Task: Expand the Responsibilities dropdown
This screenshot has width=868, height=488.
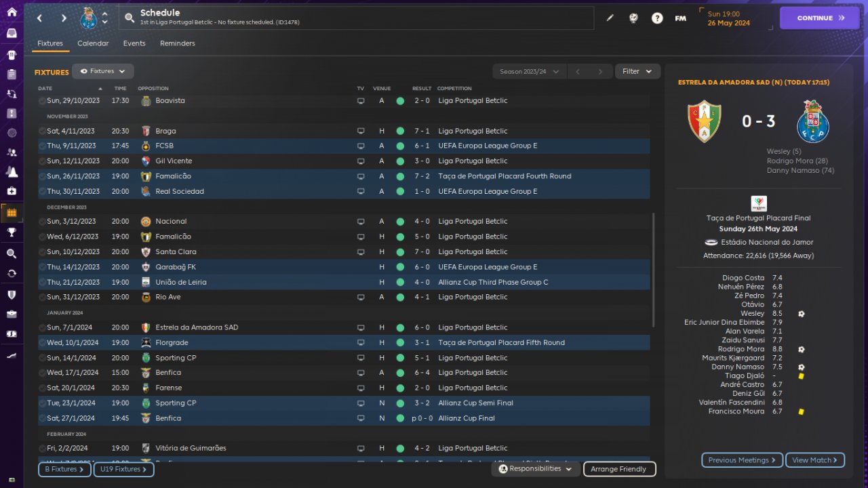Action: (535, 469)
